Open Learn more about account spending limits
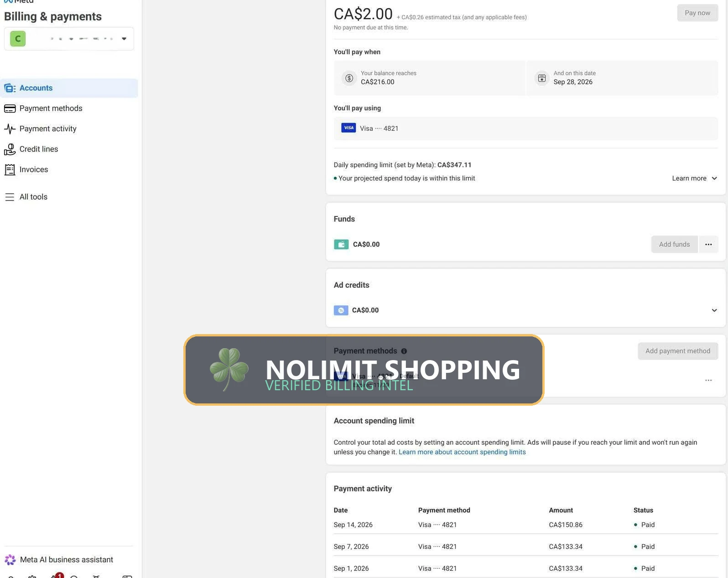 click(462, 452)
